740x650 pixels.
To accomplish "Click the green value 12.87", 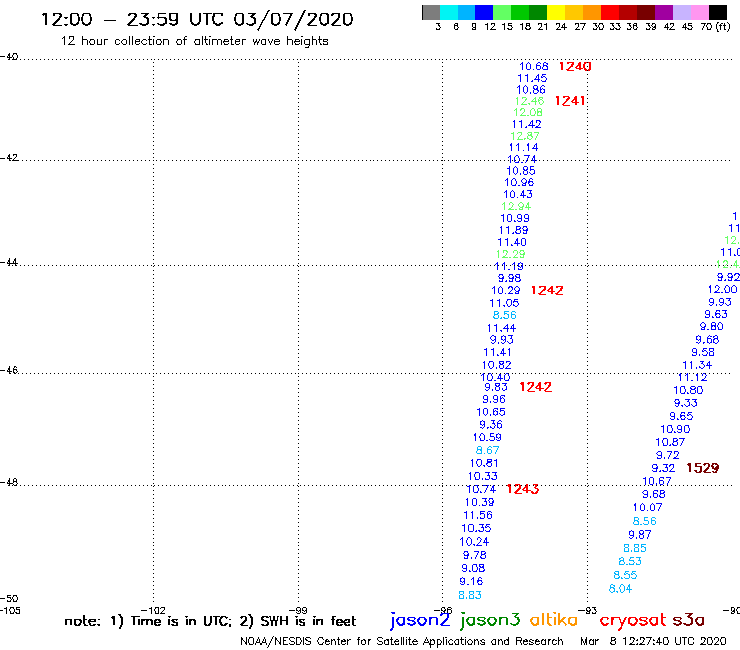I will 524,136.
